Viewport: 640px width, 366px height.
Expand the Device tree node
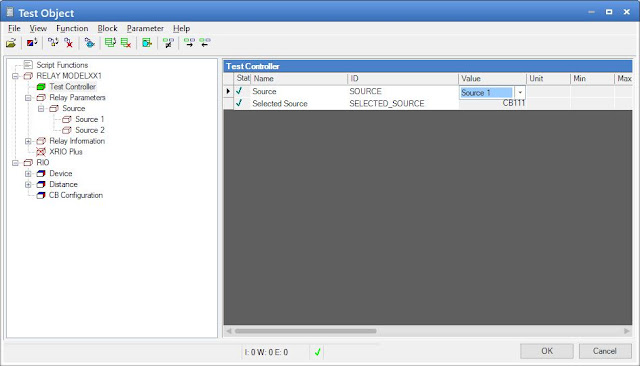coord(28,173)
